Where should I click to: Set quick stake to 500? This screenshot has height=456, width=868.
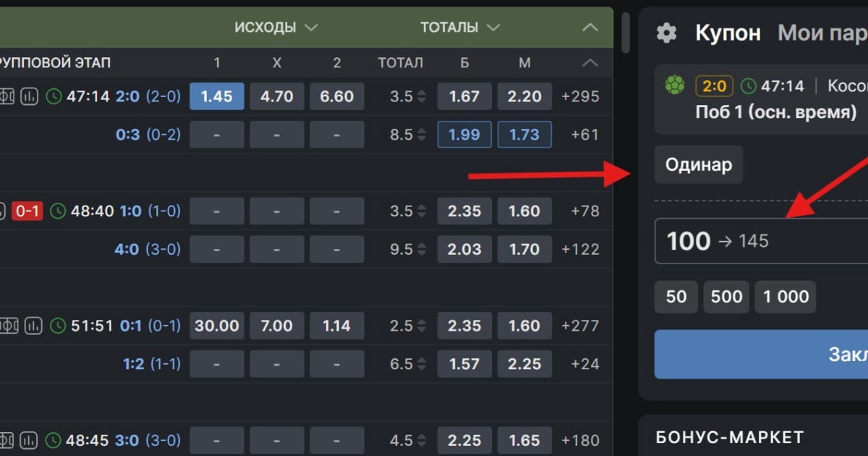point(726,297)
